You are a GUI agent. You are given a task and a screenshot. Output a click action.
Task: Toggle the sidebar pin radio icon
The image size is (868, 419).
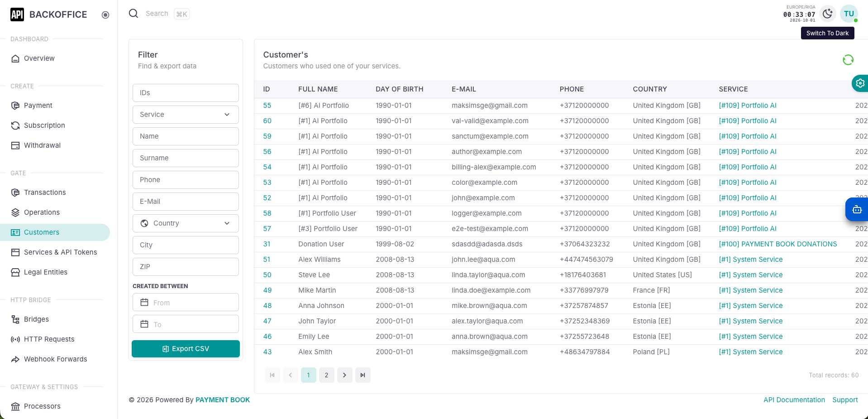coord(105,15)
